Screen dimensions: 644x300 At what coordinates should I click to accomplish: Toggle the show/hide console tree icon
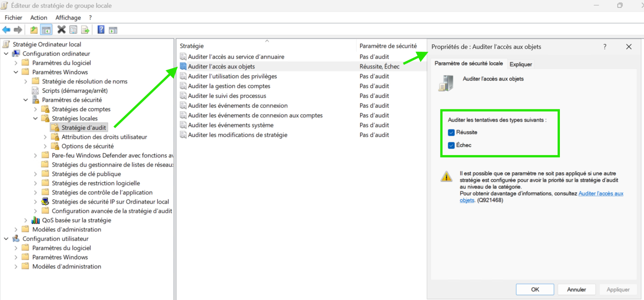pyautogui.click(x=46, y=30)
